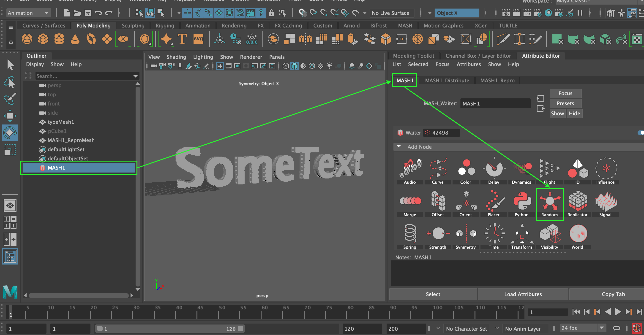
Task: Create a polygon sphere from the shelf
Action: (27, 39)
